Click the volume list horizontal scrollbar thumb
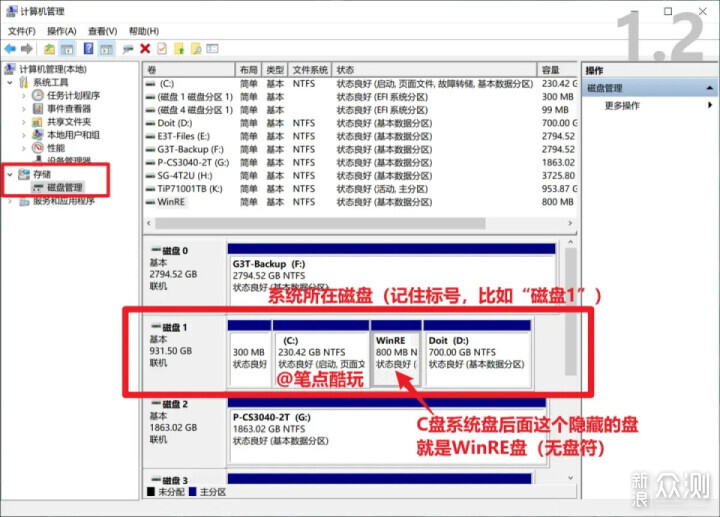 pyautogui.click(x=320, y=223)
